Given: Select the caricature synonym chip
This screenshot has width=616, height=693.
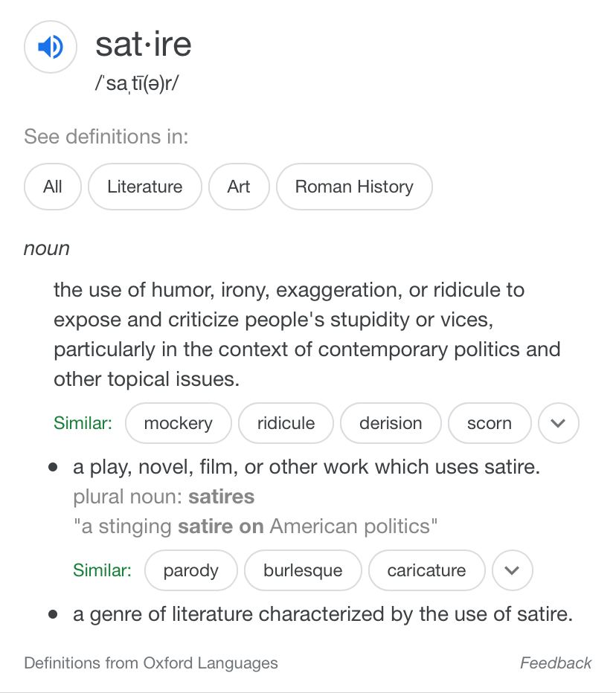Looking at the screenshot, I should coord(426,570).
